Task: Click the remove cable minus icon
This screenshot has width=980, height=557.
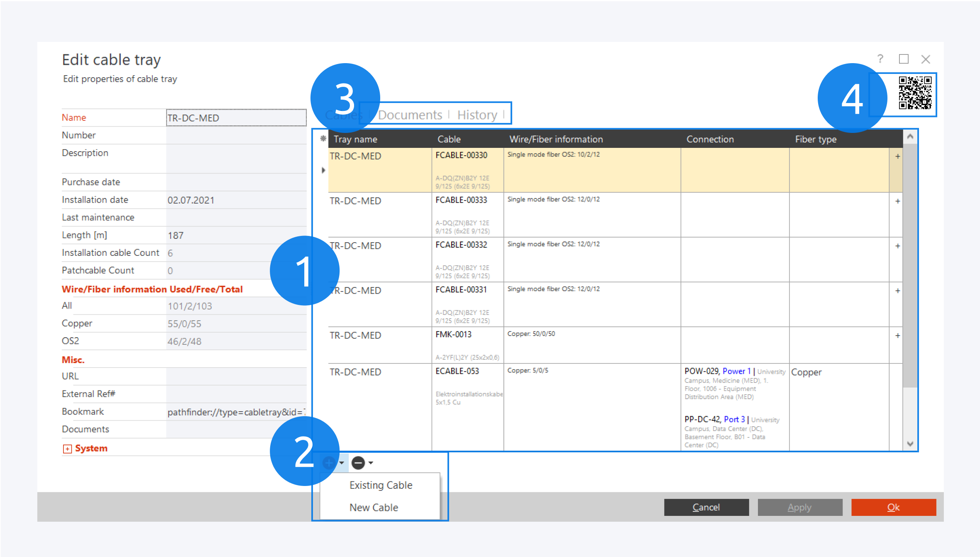Action: (358, 462)
